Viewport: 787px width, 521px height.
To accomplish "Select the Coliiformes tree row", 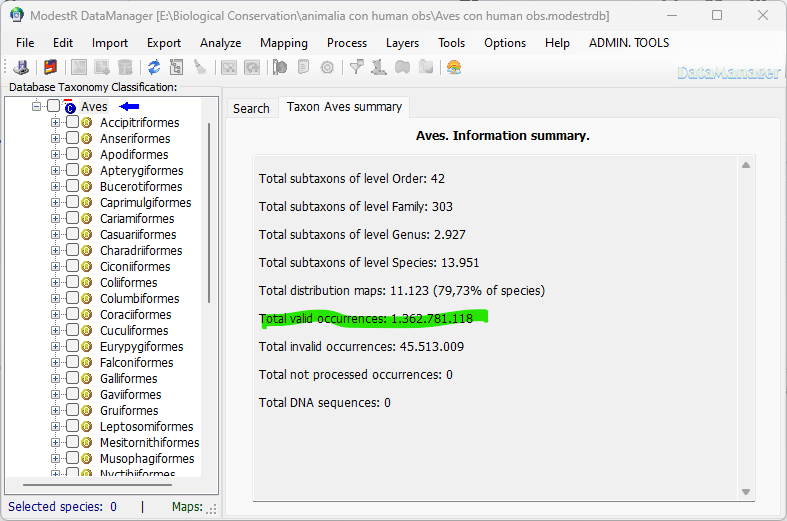I will click(128, 283).
